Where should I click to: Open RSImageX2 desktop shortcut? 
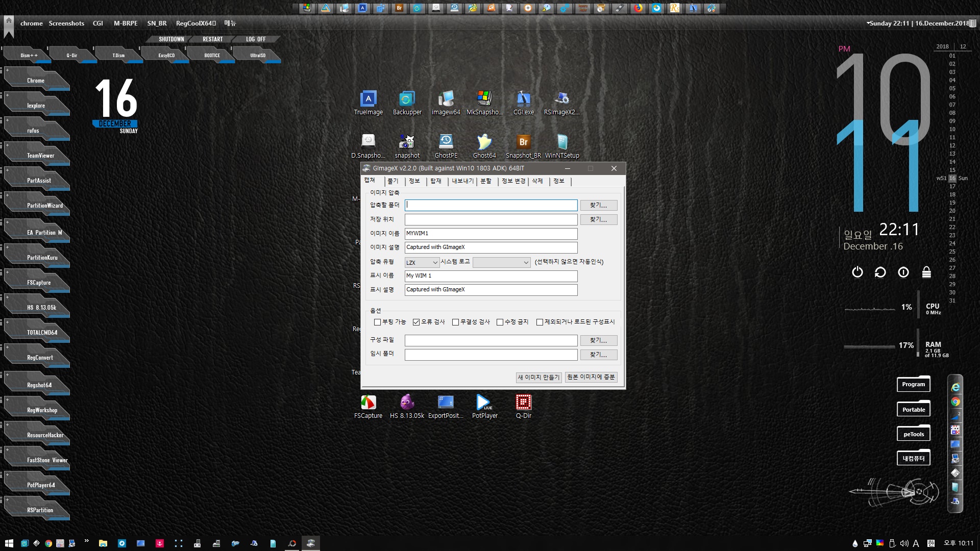tap(561, 103)
